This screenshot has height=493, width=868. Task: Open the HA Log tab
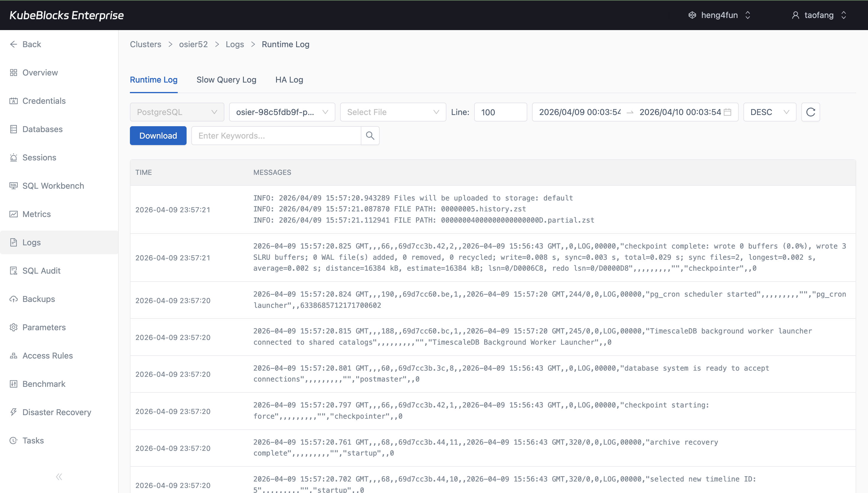tap(289, 80)
